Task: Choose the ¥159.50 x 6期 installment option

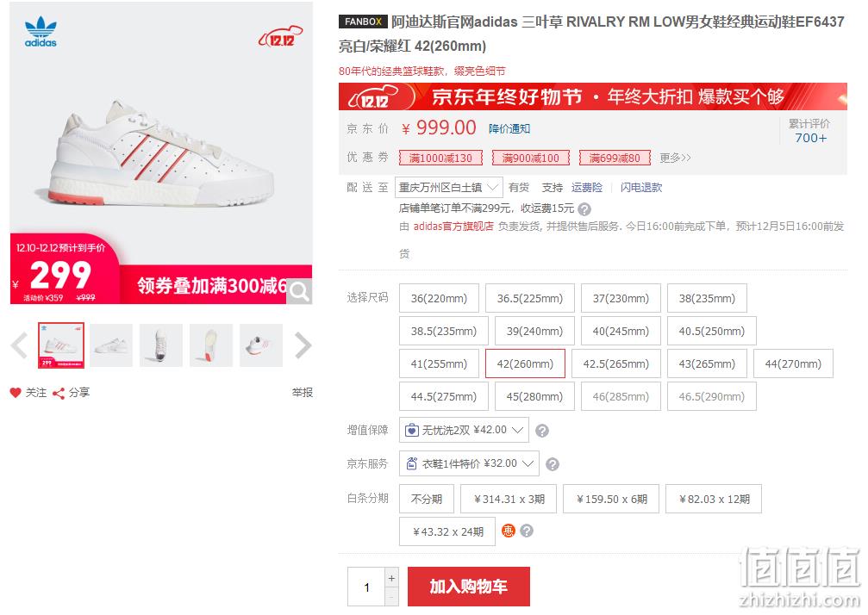Action: click(611, 499)
